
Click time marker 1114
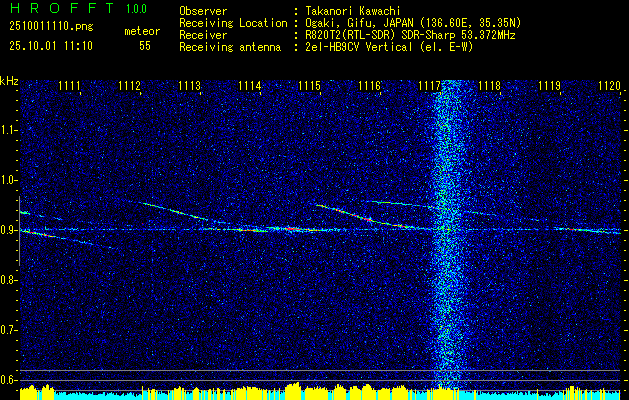[x=250, y=85]
